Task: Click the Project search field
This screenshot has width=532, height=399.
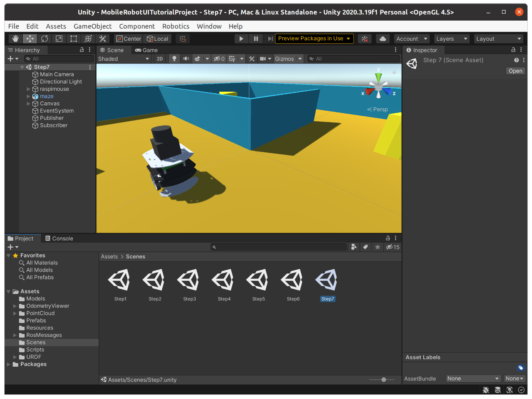Action: pos(279,247)
